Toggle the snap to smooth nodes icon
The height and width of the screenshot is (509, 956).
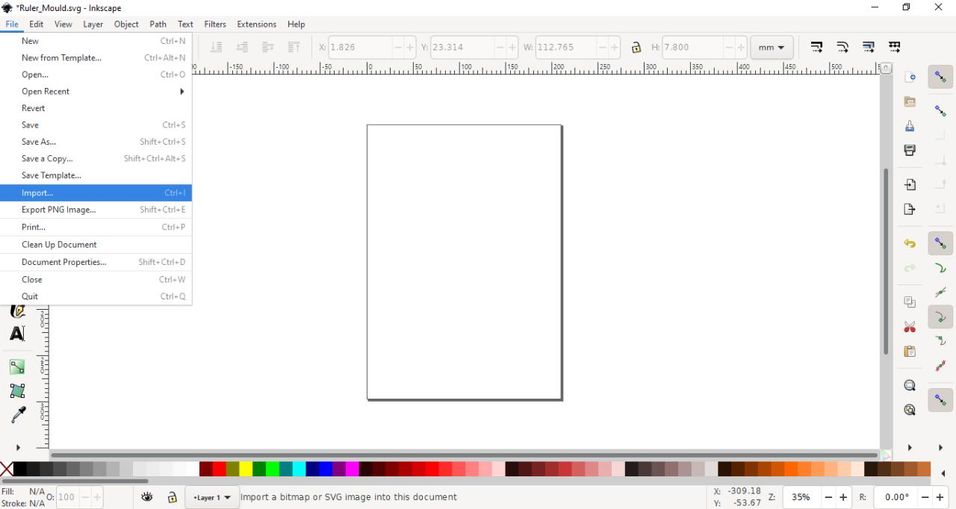[x=941, y=341]
